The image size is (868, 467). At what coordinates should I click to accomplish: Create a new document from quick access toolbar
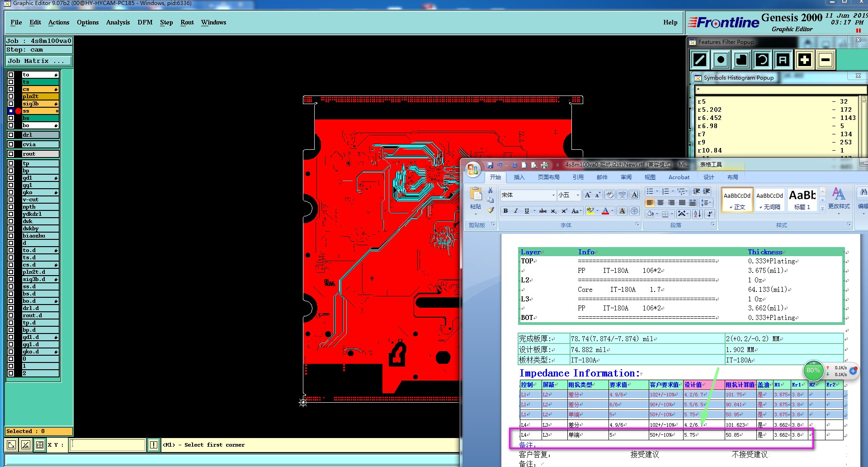tap(524, 165)
